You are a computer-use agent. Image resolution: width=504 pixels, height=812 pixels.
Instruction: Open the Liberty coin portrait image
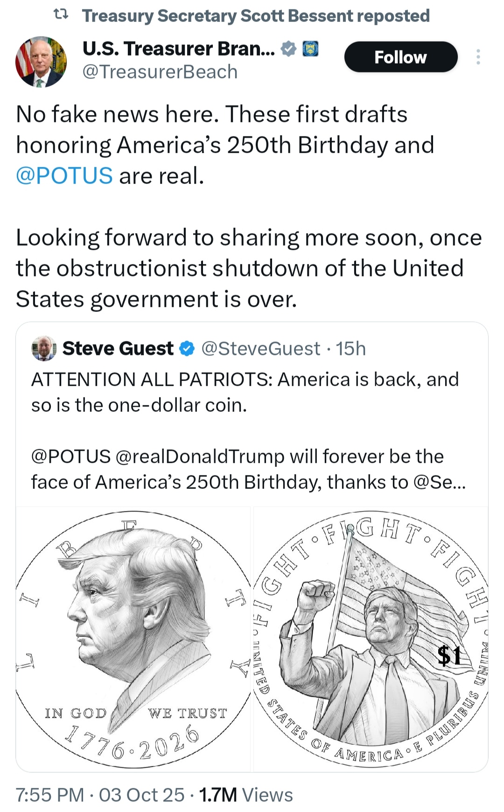pos(133,639)
